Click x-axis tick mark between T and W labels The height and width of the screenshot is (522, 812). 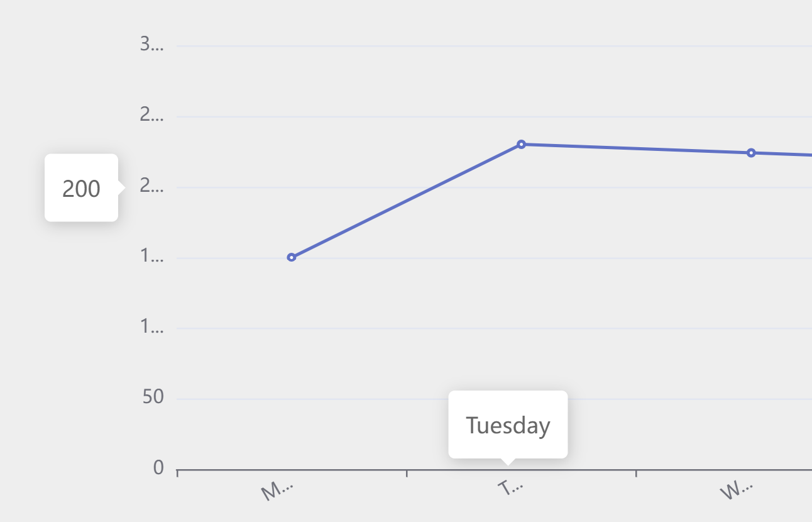coord(636,472)
